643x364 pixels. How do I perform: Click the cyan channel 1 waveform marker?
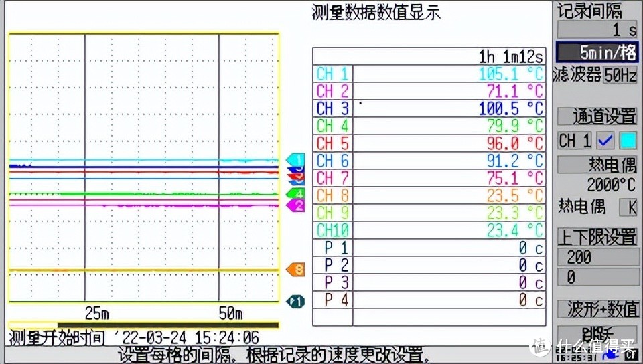pos(295,159)
